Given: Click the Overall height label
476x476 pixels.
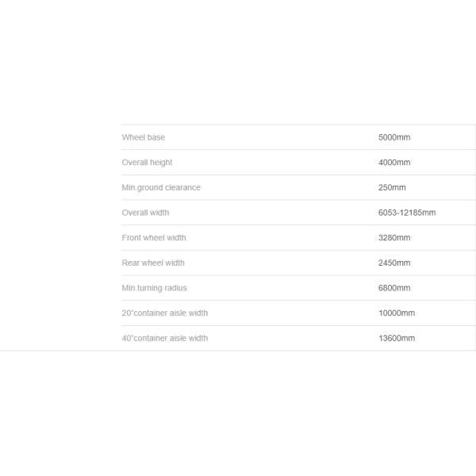Looking at the screenshot, I should tap(147, 163).
